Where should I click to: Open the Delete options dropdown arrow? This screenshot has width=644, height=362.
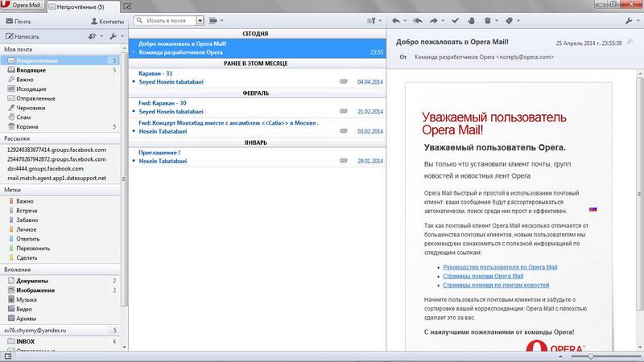click(x=497, y=21)
